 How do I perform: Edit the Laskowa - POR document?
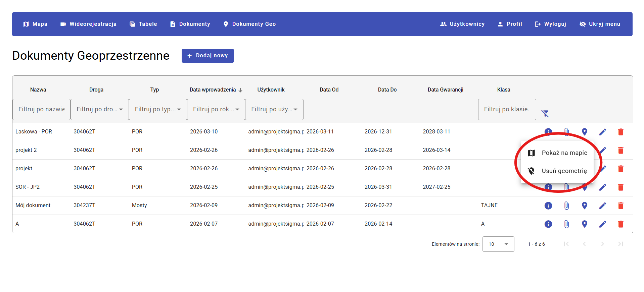[x=602, y=132]
